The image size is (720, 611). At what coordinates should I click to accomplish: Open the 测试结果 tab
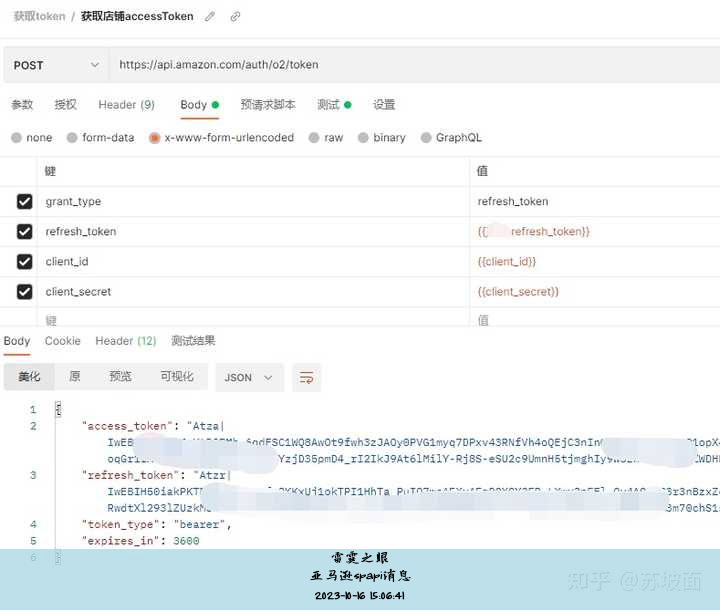193,341
